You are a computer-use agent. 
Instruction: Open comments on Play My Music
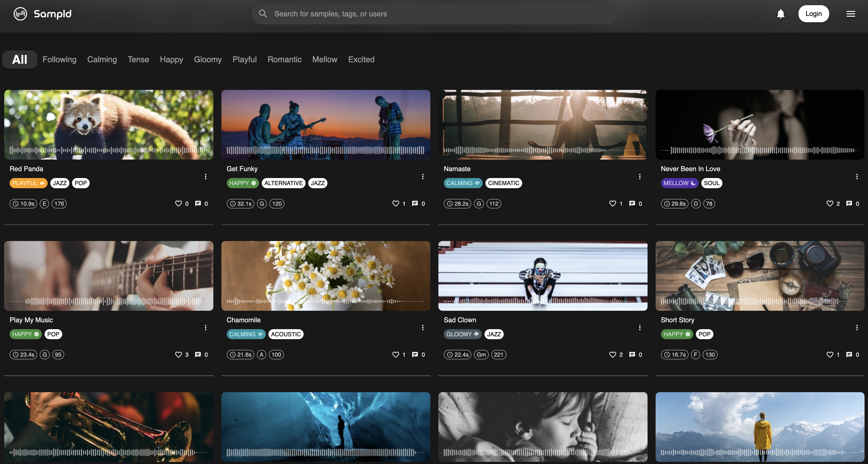[198, 355]
